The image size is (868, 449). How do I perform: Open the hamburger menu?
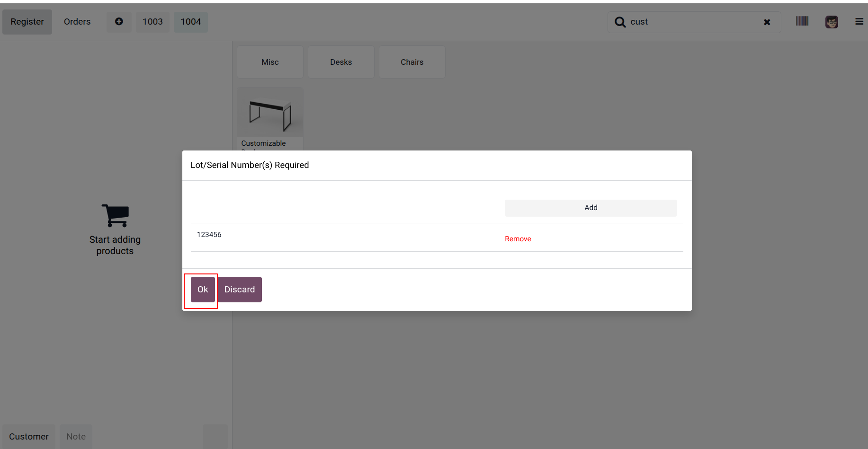859,22
